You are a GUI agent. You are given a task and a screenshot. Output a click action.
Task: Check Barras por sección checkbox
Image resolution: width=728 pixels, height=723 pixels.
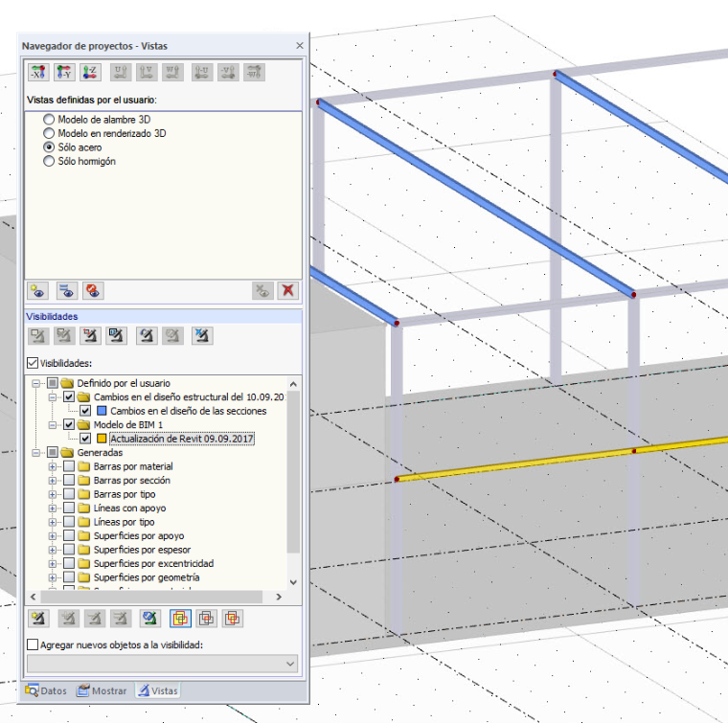(x=69, y=481)
